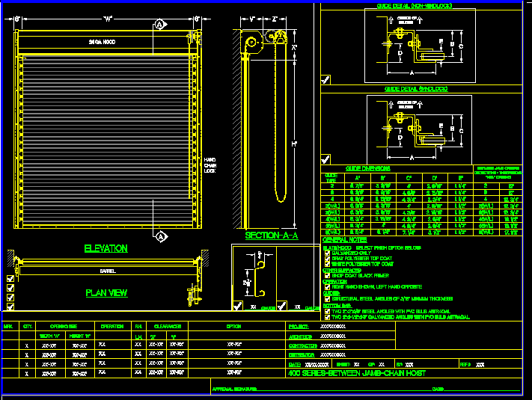Select the QTY column header
532x400 pixels.
click(x=28, y=327)
